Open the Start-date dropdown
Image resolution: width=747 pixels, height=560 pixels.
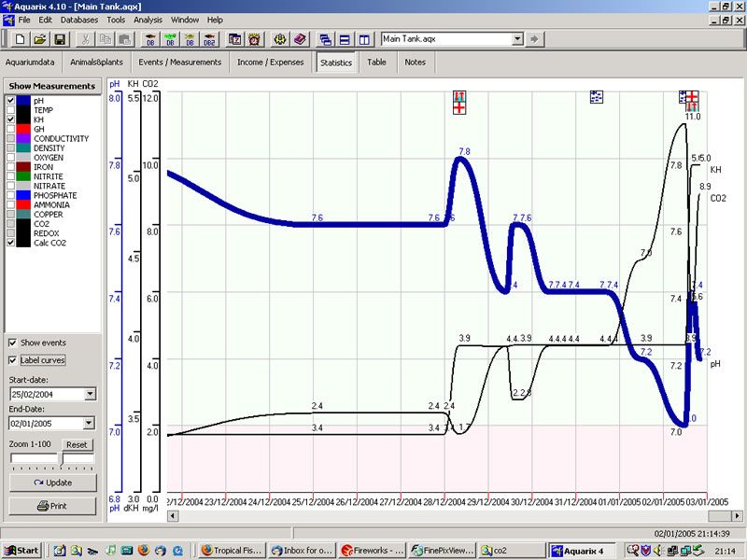point(90,394)
